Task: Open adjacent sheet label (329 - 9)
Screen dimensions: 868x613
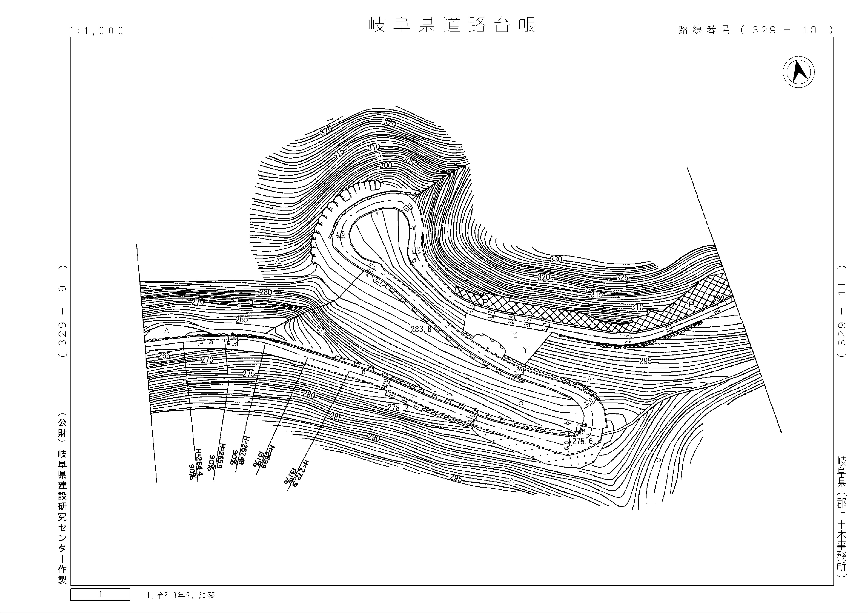Action: pos(63,311)
